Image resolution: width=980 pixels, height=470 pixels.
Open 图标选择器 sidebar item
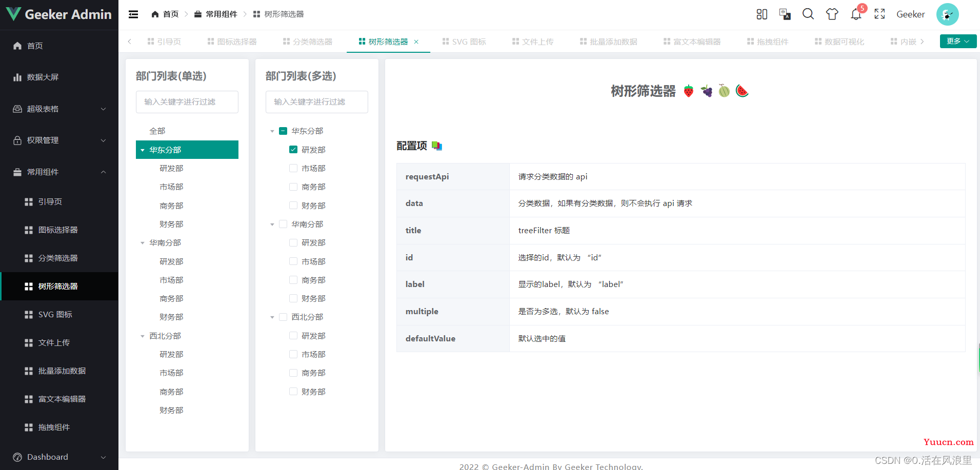(x=59, y=230)
